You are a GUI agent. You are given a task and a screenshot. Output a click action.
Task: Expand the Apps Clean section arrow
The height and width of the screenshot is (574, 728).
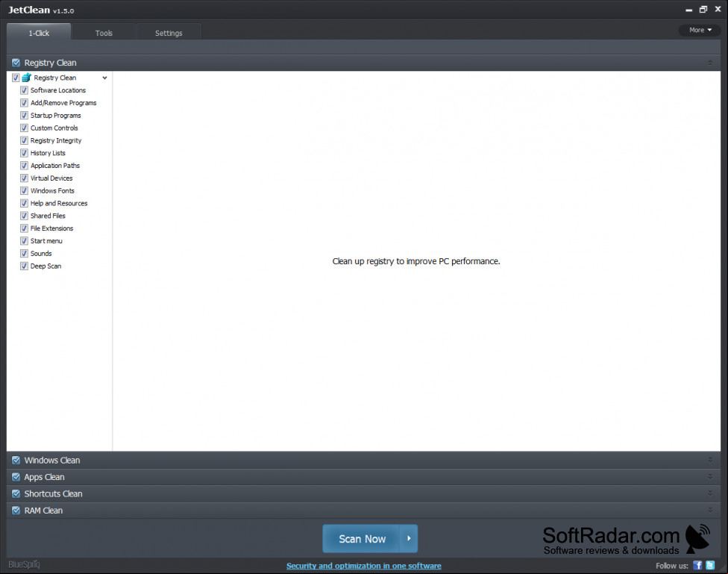(x=710, y=476)
